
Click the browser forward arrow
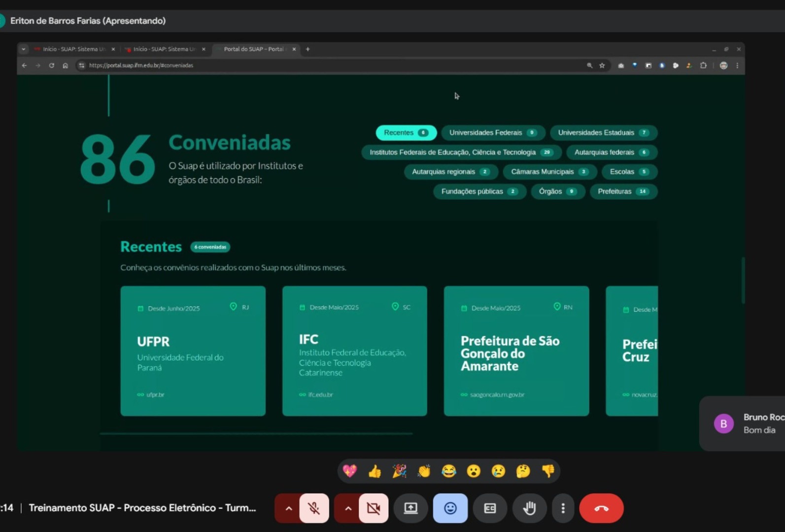38,66
